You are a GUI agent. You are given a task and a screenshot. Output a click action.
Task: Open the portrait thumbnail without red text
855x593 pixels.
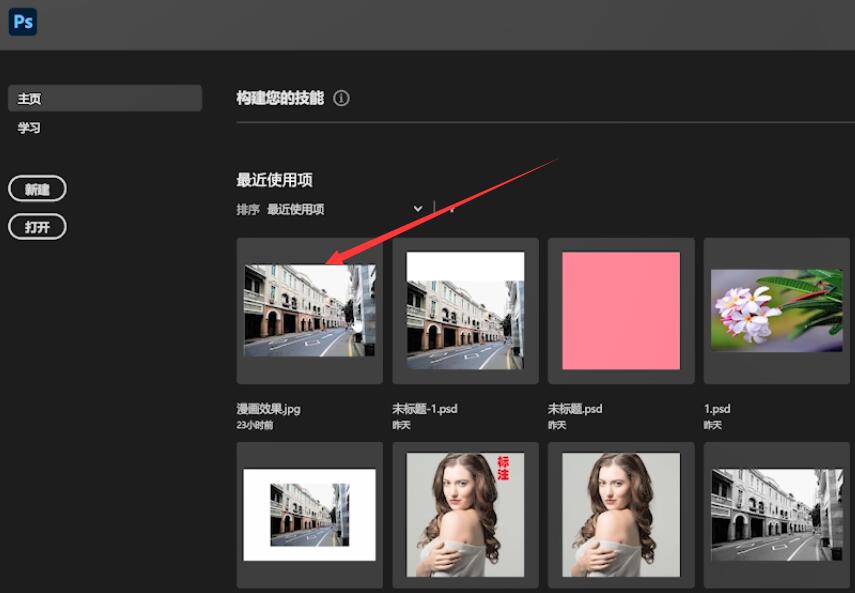621,515
